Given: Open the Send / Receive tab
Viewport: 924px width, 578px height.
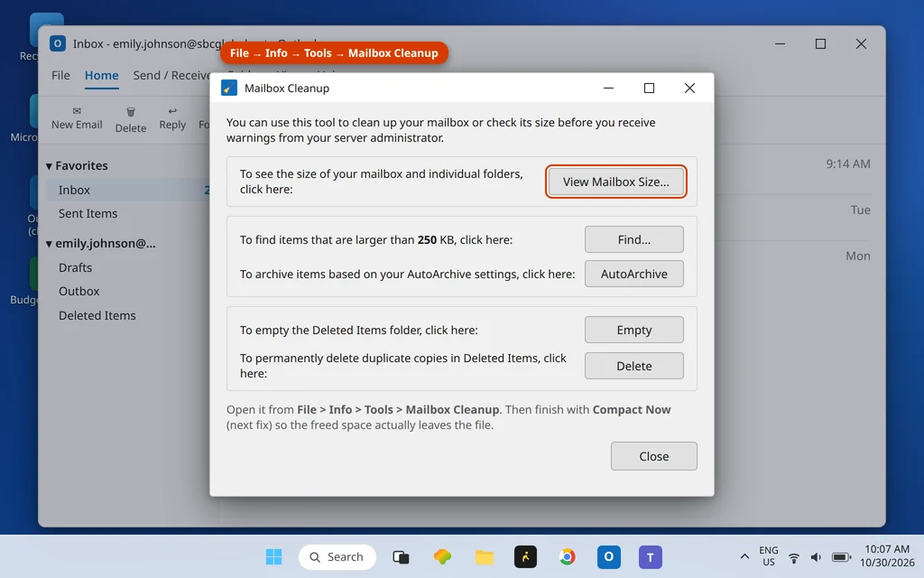Looking at the screenshot, I should point(171,76).
